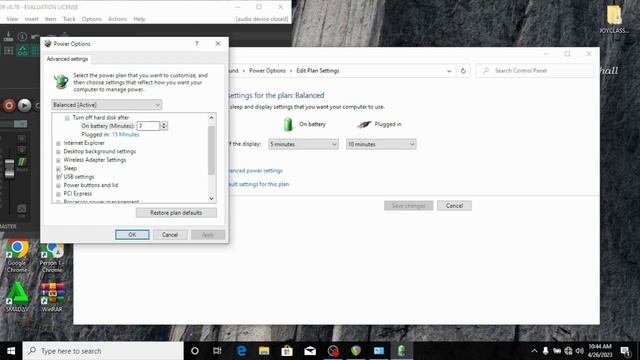640x360 pixels.
Task: Open the JOYCLASS folder on the desktop
Action: coord(614,19)
